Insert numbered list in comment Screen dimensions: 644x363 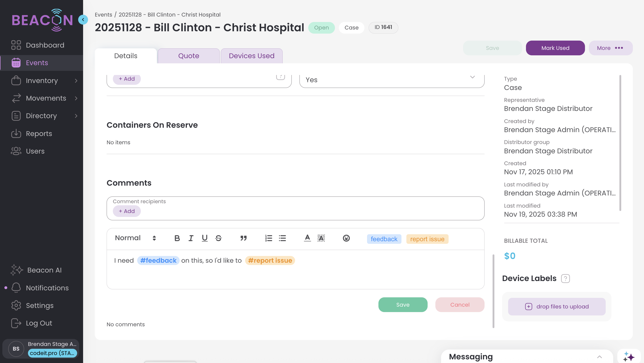(x=268, y=238)
